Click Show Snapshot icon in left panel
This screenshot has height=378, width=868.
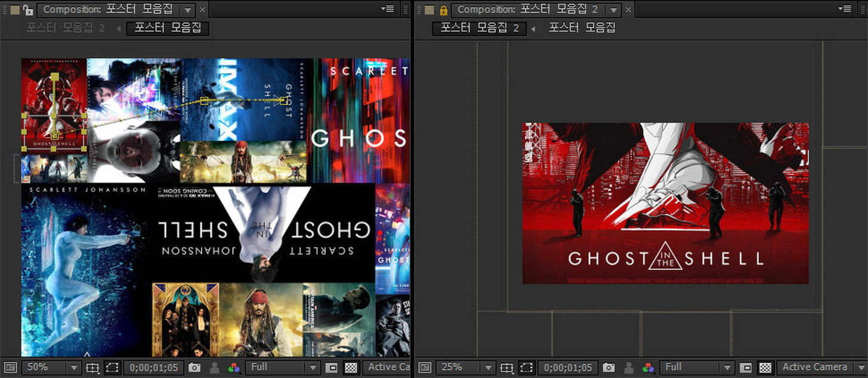pos(215,368)
